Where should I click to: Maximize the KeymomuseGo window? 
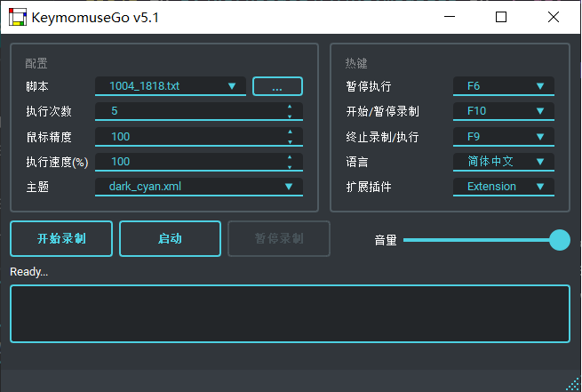(501, 17)
